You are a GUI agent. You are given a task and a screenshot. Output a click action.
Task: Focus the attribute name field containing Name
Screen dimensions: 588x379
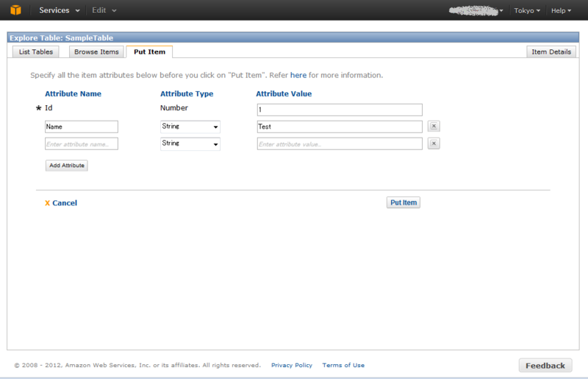(x=82, y=127)
